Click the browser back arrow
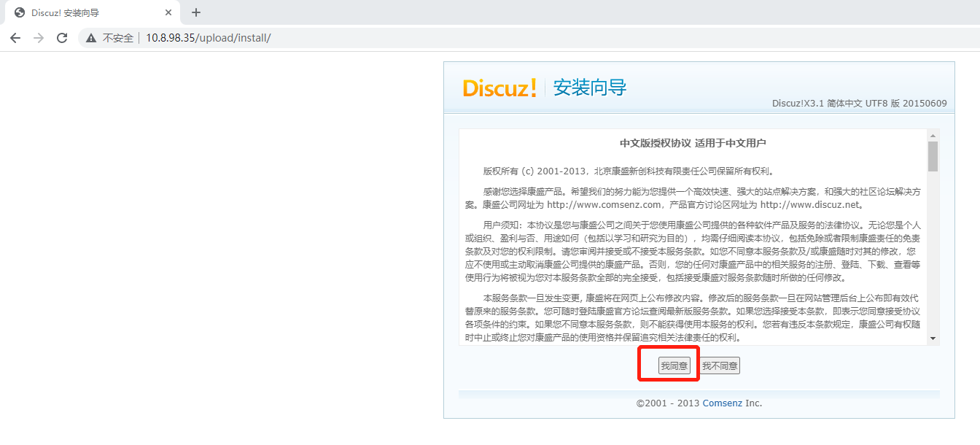The image size is (980, 445). pos(15,38)
